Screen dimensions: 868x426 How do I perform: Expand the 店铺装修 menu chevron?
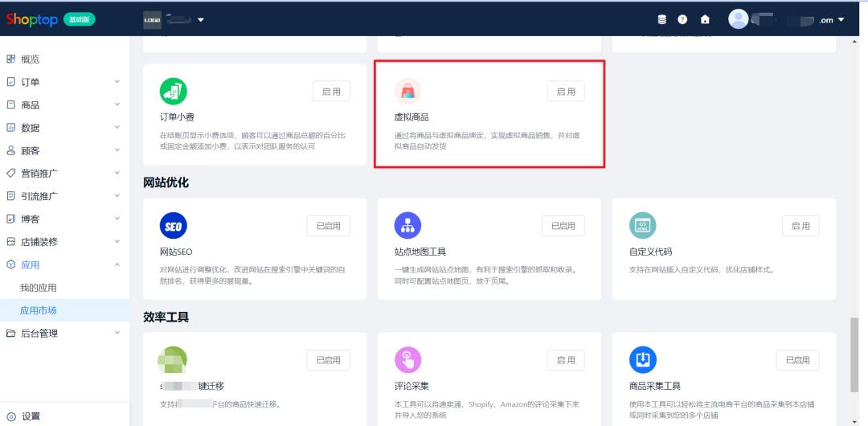pos(117,241)
